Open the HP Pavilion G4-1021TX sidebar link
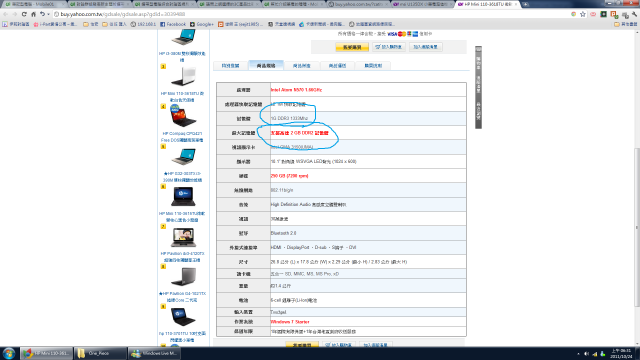 click(x=182, y=297)
